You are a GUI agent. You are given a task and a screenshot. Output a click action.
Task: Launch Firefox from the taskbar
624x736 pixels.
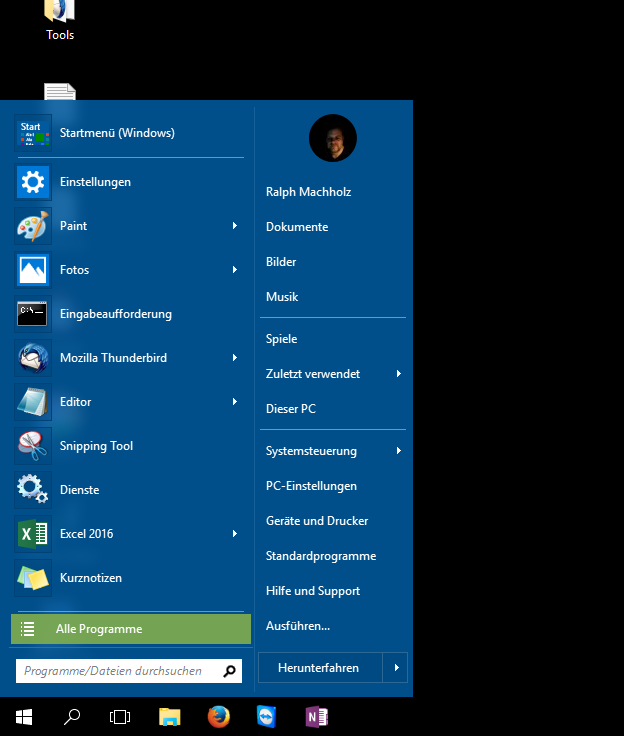click(x=219, y=717)
